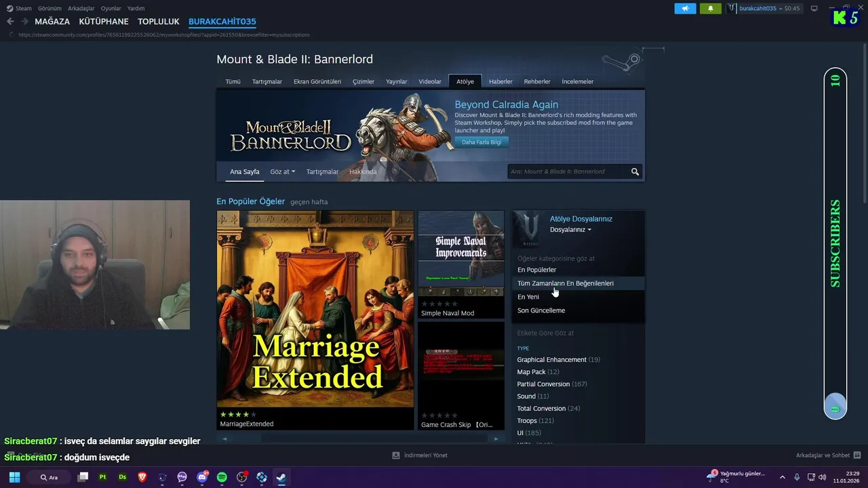The image size is (868, 488).
Task: Go to the MAĞAZA section
Action: (52, 22)
